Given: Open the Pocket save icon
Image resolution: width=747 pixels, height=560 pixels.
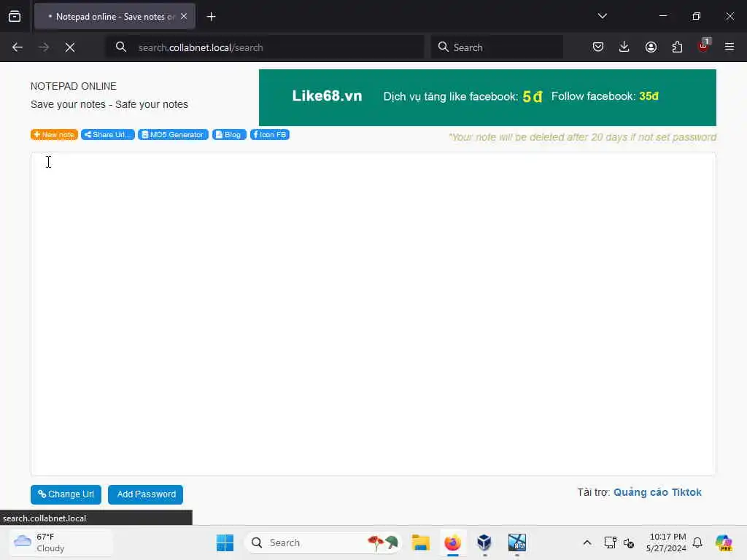Looking at the screenshot, I should [x=598, y=47].
